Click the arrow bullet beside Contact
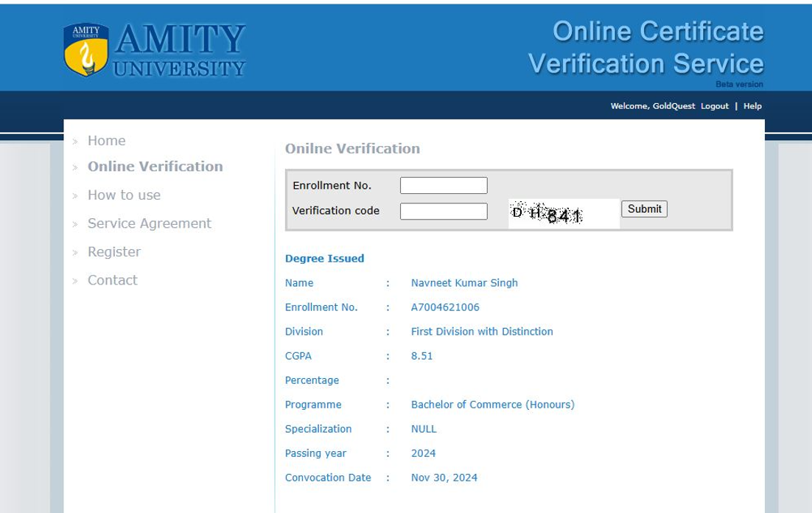The image size is (812, 513). (75, 282)
